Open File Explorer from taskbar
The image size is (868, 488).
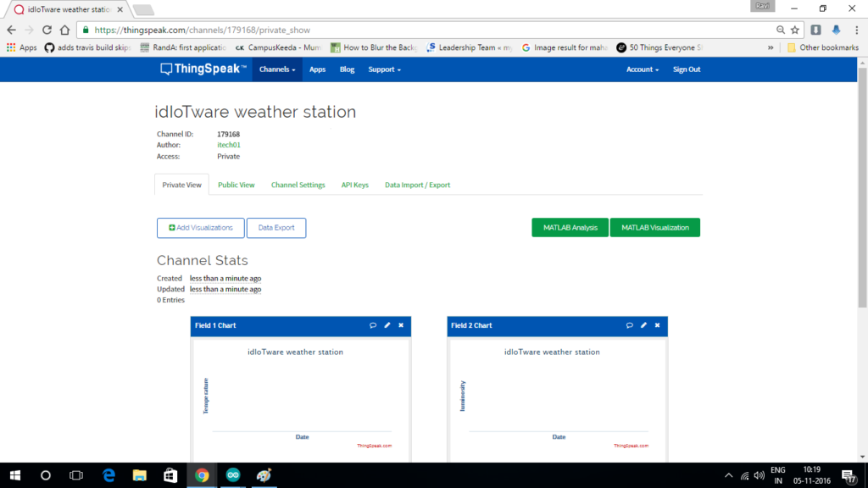click(x=140, y=475)
